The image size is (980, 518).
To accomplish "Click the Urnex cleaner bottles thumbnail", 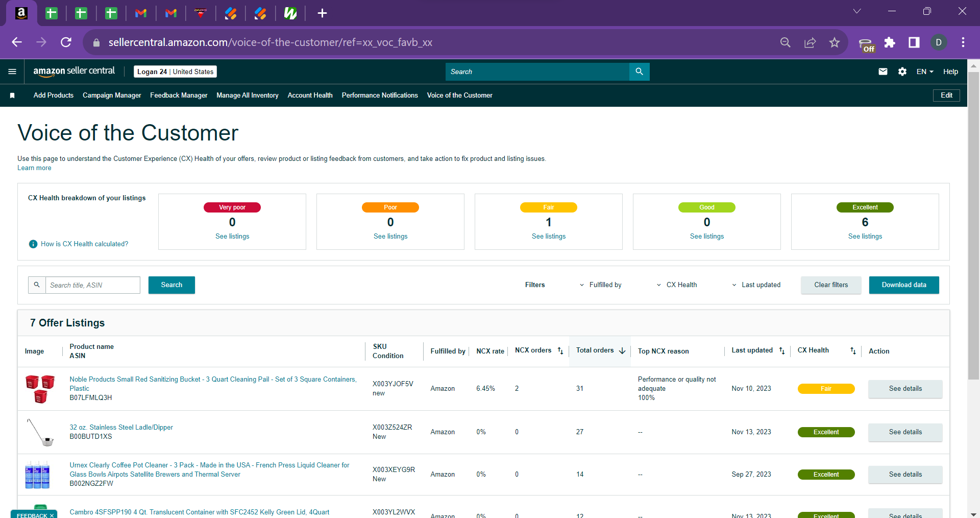I will click(37, 475).
